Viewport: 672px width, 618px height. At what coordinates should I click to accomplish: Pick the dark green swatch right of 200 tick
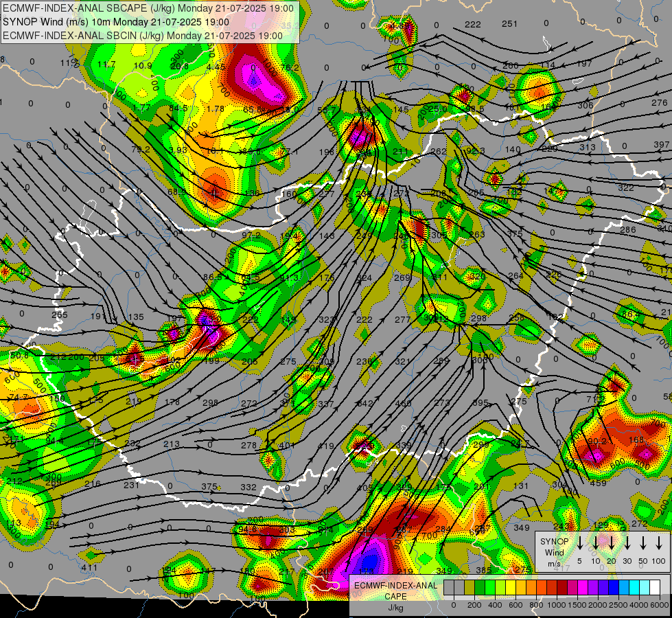pos(480,587)
